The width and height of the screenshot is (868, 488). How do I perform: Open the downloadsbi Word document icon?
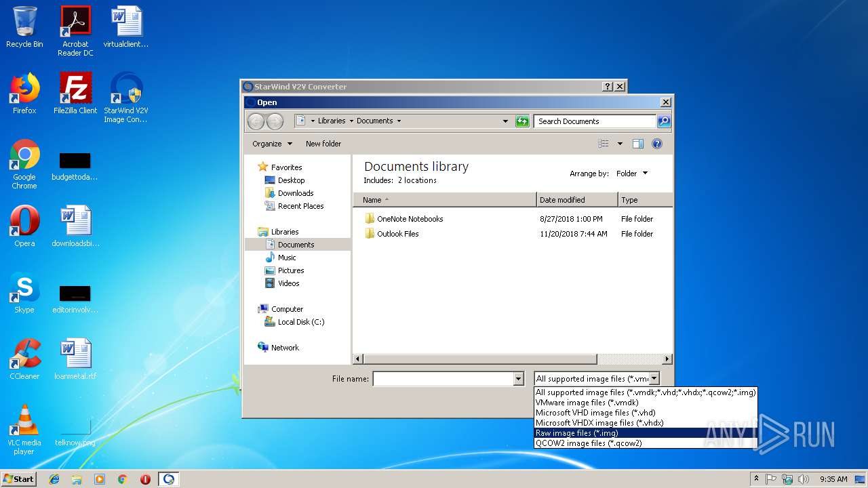(75, 226)
